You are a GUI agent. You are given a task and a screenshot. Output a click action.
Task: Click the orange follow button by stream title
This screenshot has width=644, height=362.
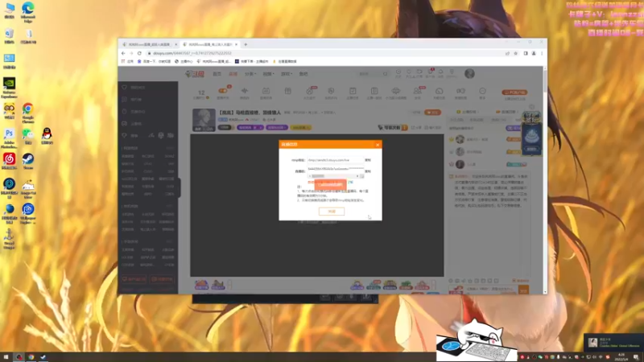tap(432, 112)
